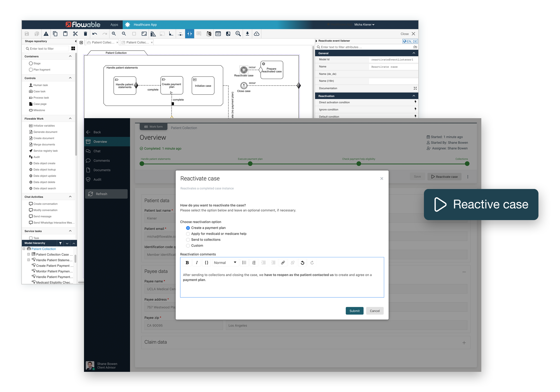The image size is (560, 392).
Task: Open the Normal text style dropdown
Action: [x=225, y=263]
